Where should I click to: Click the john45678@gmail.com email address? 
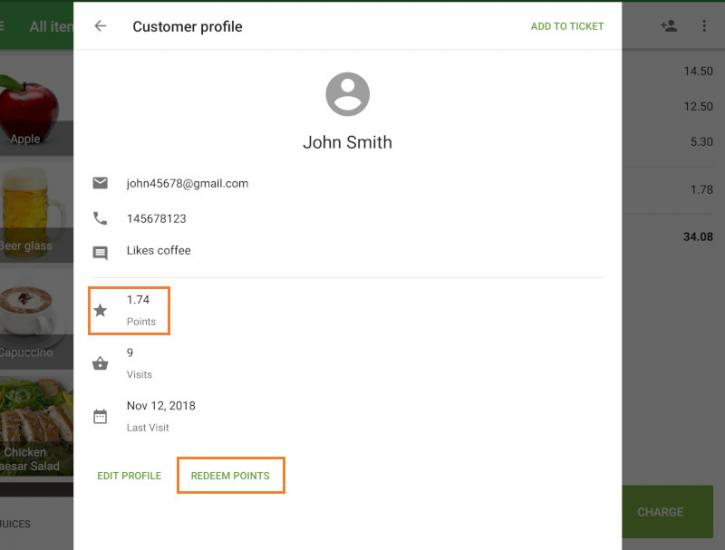187,183
